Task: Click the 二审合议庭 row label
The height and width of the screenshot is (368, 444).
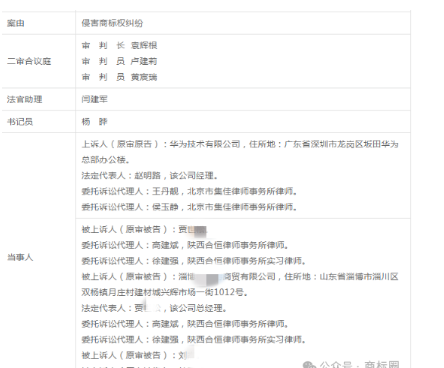Action: [x=29, y=61]
